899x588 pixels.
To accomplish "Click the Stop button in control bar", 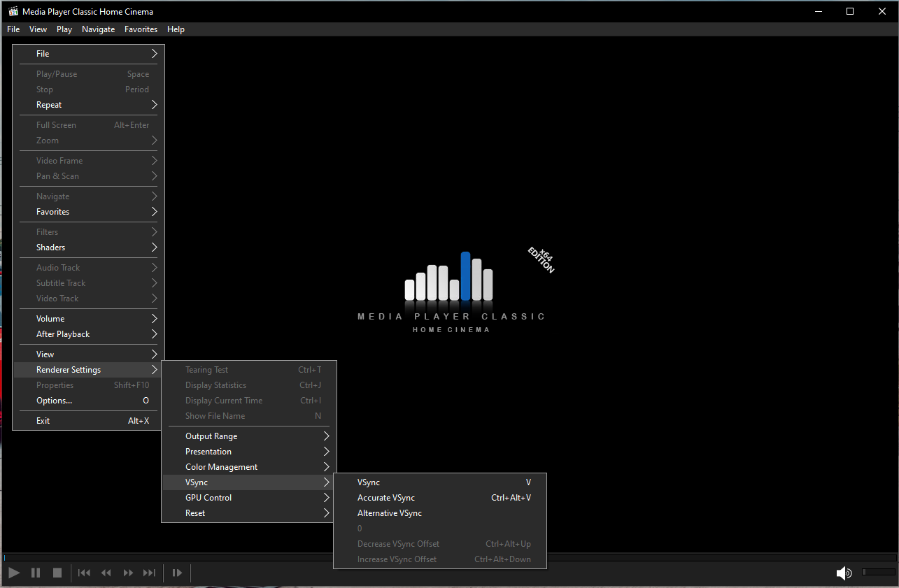I will point(57,573).
